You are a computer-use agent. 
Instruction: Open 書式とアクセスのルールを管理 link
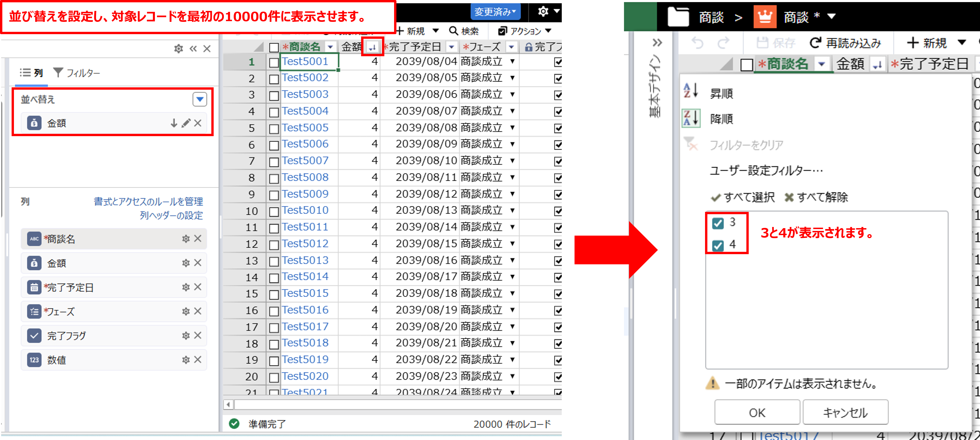(x=148, y=201)
